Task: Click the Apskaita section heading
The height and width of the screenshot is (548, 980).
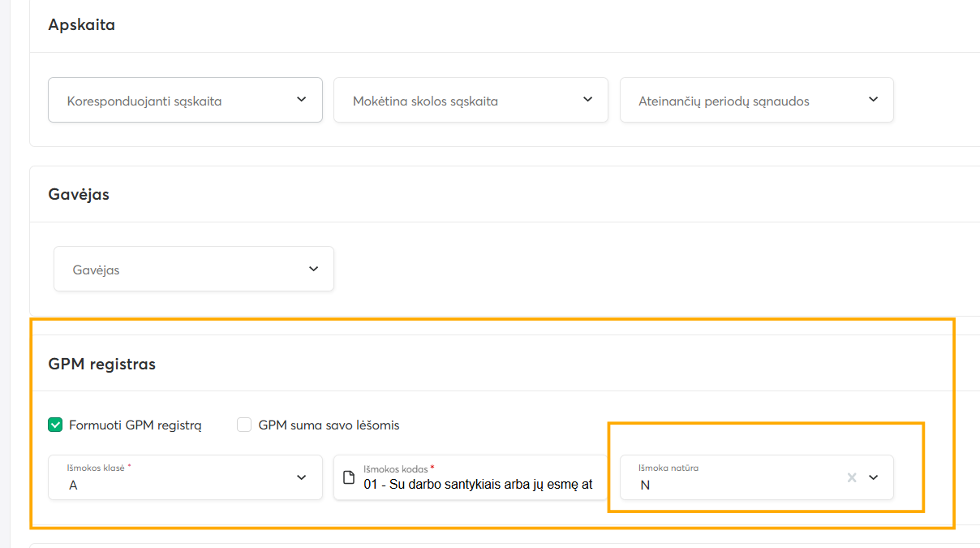Action: tap(82, 24)
